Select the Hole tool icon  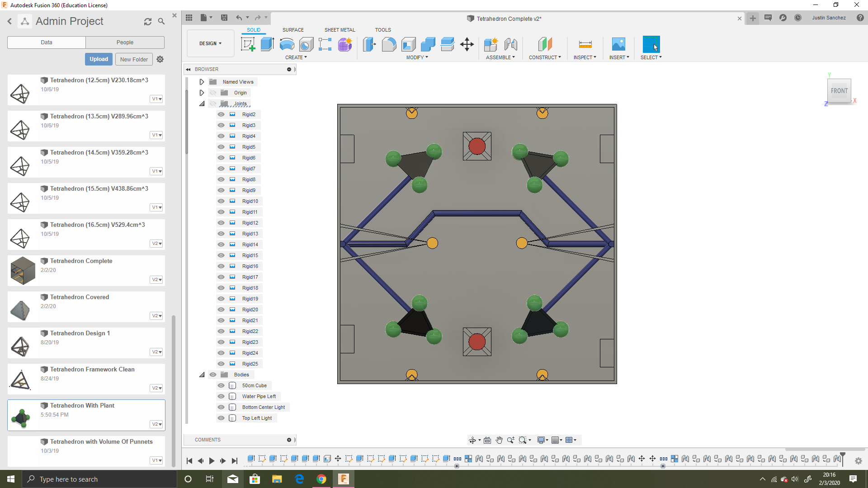point(306,44)
